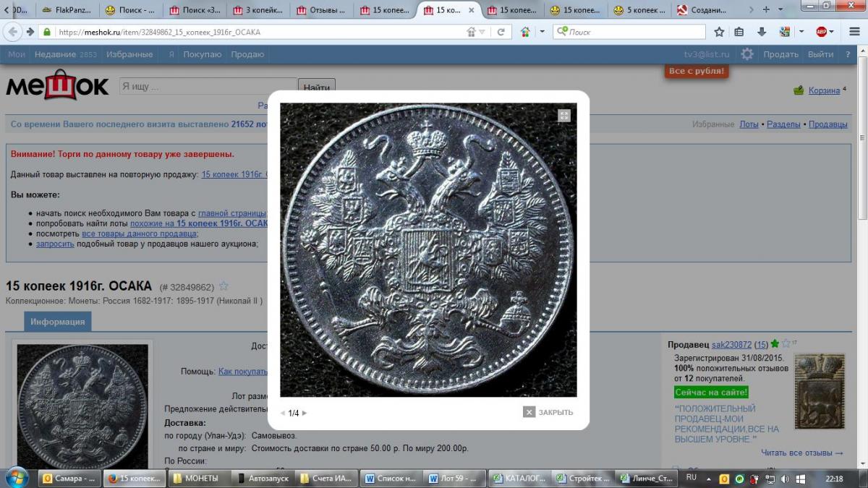Open a new browser tab with plus
Screen dimensions: 868x488
766,10
